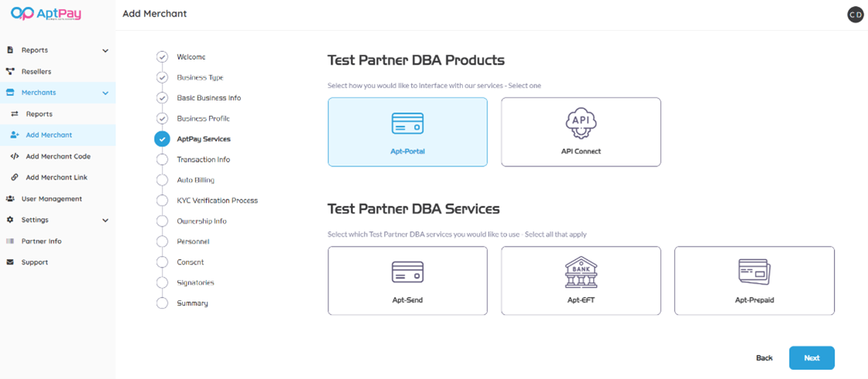Open the CD user avatar
The image size is (868, 379).
click(855, 14)
